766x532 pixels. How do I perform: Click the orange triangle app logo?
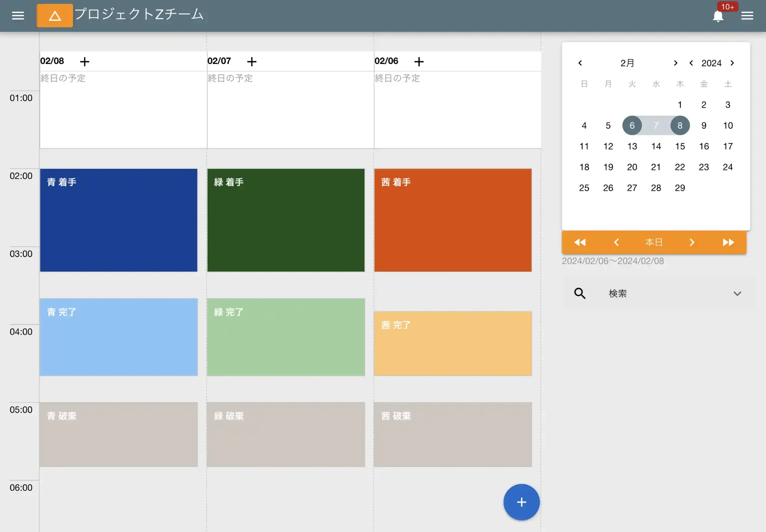click(x=54, y=15)
